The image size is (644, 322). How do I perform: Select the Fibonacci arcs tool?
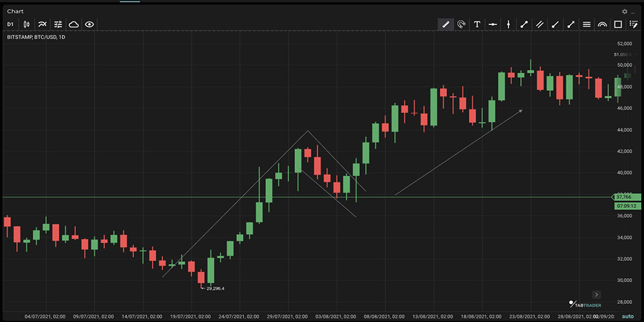602,24
